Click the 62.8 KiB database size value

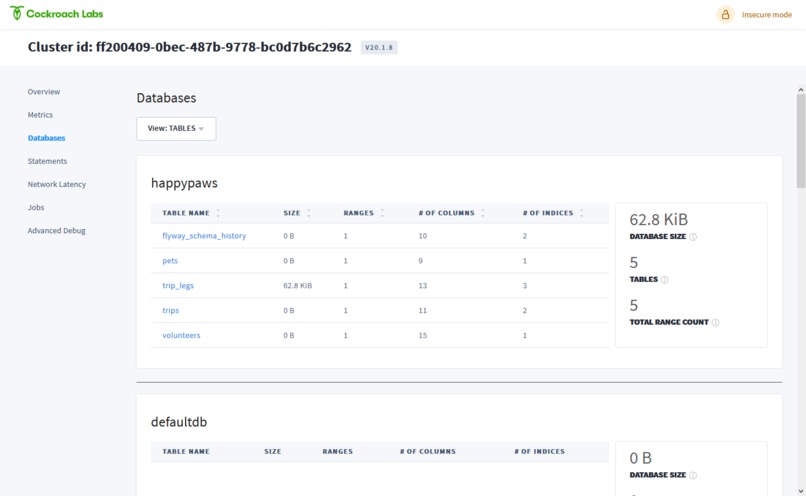point(658,220)
